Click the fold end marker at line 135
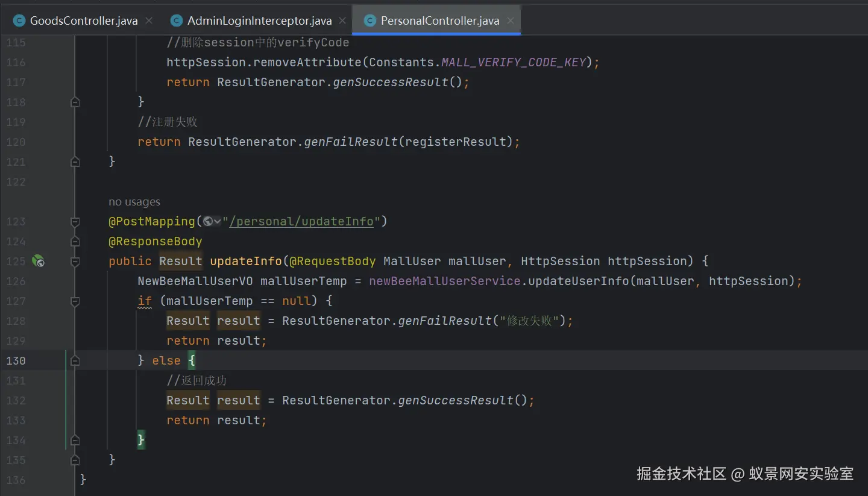Viewport: 868px width, 496px height. pyautogui.click(x=75, y=460)
